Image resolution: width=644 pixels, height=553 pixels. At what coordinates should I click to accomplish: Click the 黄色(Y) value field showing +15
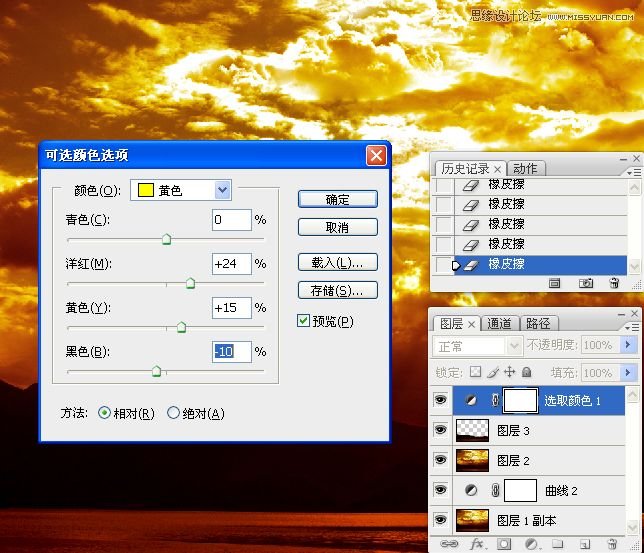pyautogui.click(x=232, y=308)
